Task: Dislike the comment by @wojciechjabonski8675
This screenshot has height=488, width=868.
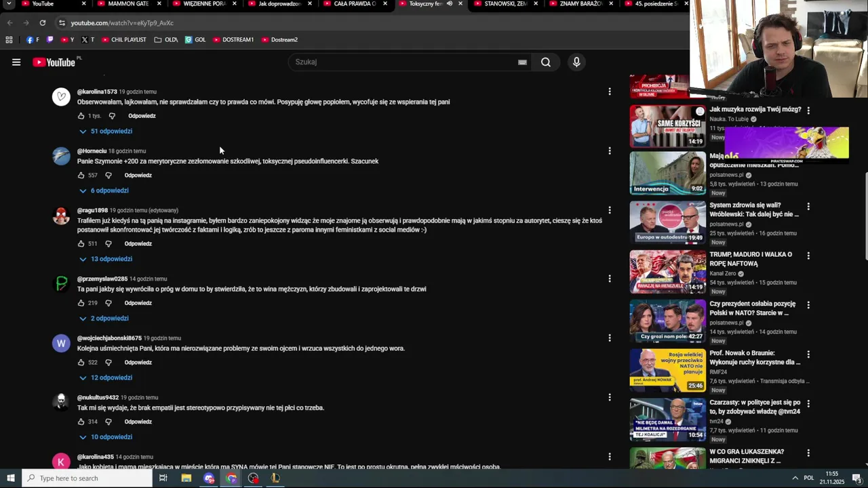Action: [x=108, y=363]
